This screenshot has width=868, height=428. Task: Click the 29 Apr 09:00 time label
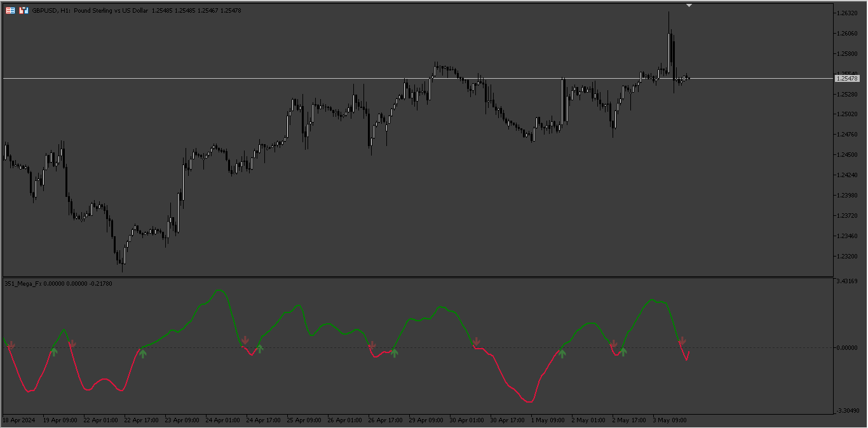click(x=426, y=420)
